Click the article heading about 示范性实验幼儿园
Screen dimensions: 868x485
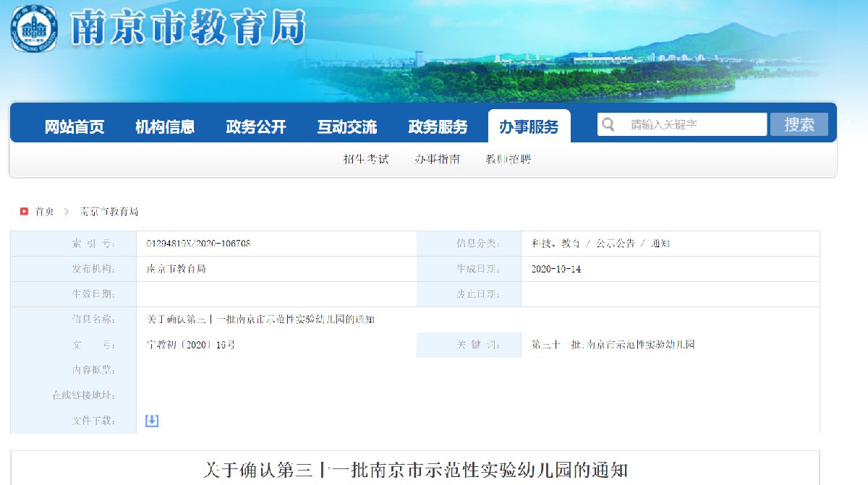click(415, 471)
